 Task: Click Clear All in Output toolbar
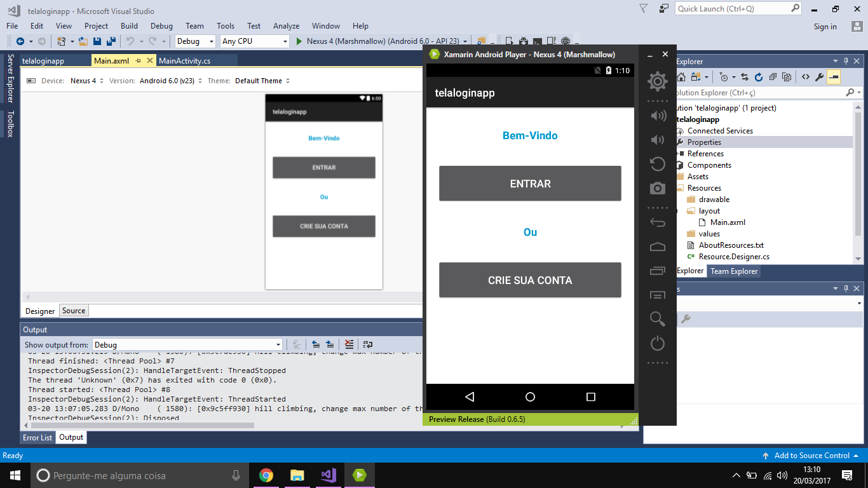(348, 344)
